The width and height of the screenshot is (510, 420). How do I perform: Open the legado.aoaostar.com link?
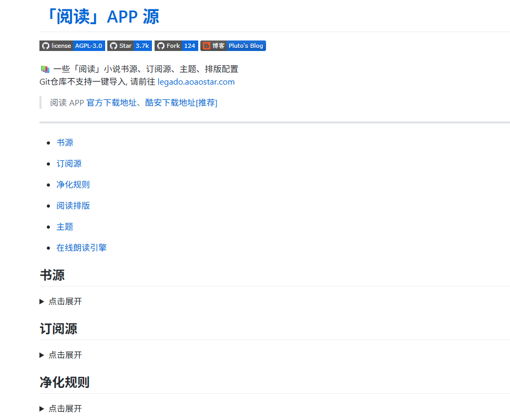pyautogui.click(x=196, y=81)
